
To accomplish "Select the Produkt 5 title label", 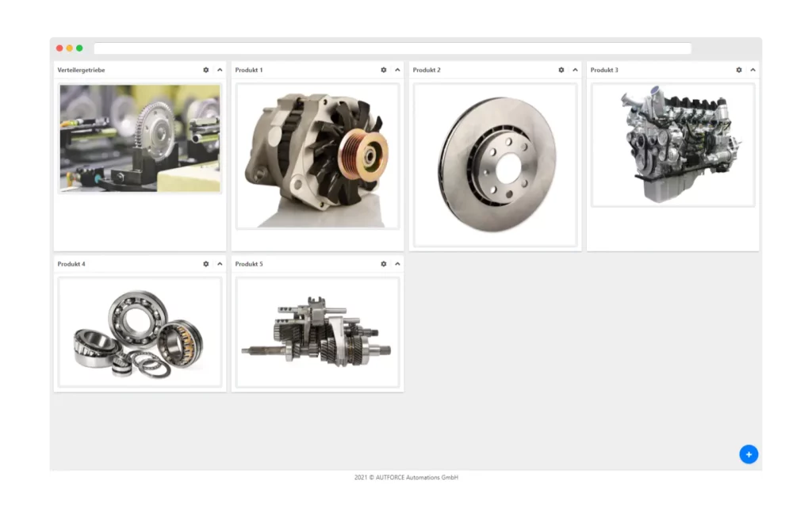I will click(x=249, y=264).
